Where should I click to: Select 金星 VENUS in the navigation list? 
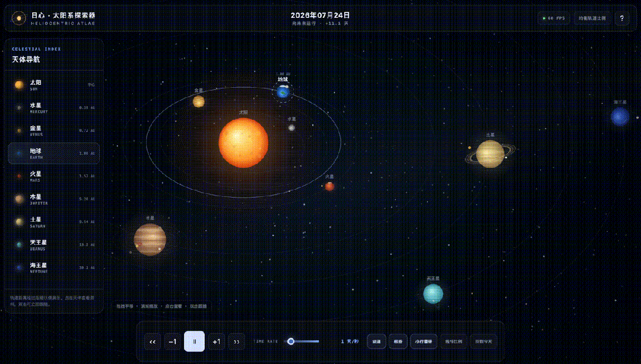53,131
